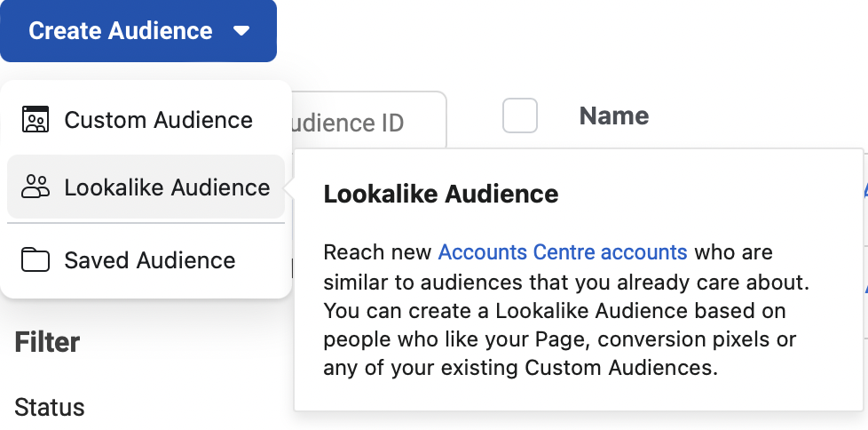Click the Status filter option
The height and width of the screenshot is (430, 868).
point(50,408)
